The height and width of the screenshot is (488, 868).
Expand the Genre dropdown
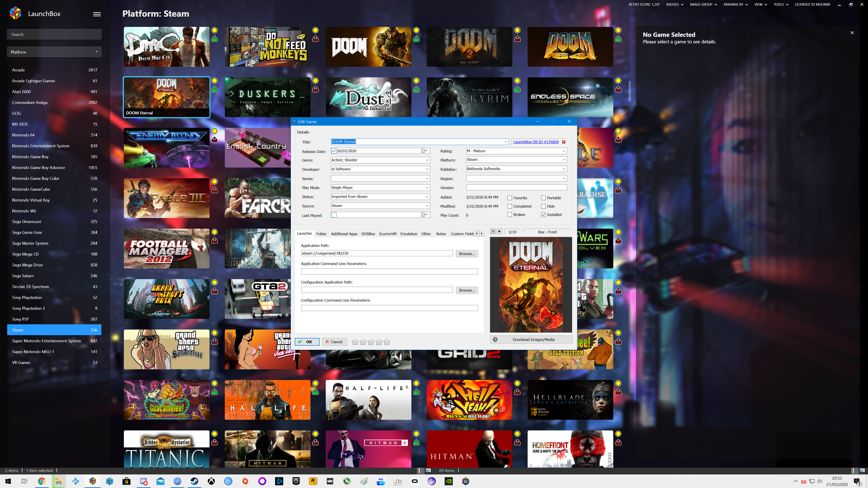(427, 160)
